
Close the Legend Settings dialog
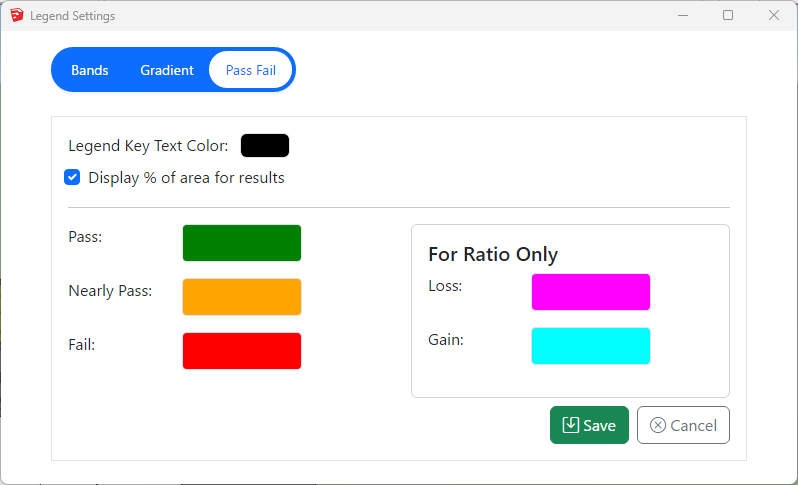tap(773, 15)
